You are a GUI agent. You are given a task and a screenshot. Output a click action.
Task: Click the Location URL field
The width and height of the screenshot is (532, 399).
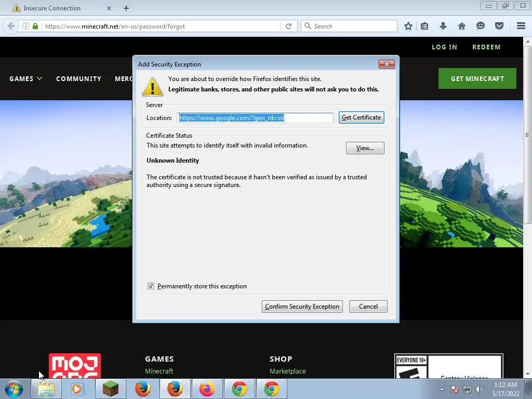pyautogui.click(x=255, y=118)
